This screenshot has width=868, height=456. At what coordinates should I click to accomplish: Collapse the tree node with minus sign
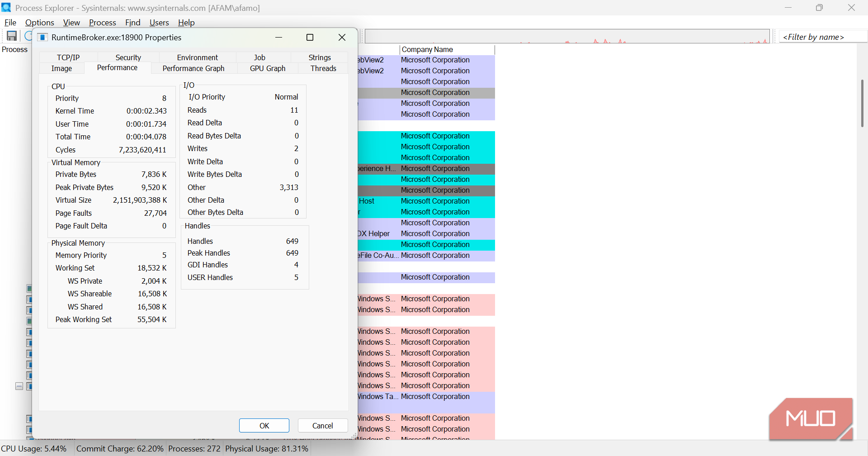tap(19, 386)
